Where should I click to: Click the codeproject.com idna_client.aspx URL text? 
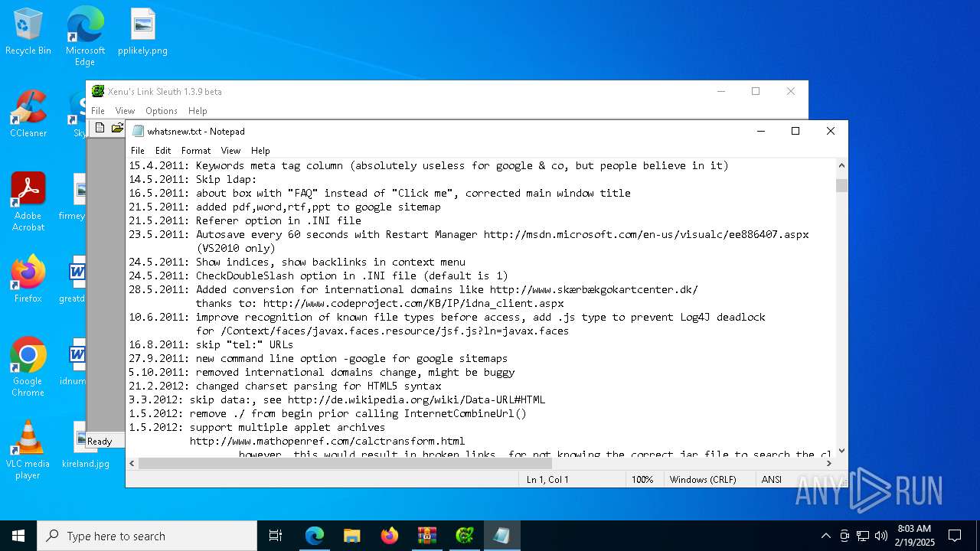(413, 303)
